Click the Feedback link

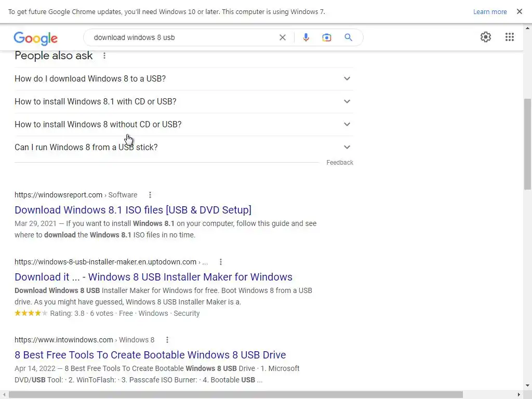(x=340, y=163)
